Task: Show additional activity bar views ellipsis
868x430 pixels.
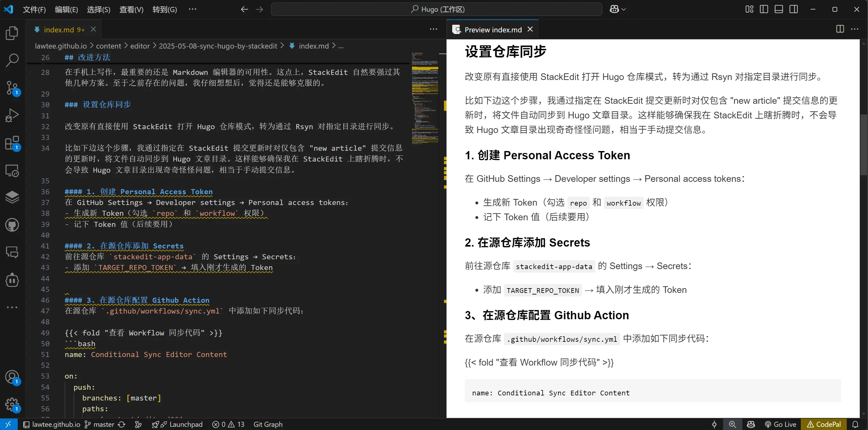Action: 12,307
